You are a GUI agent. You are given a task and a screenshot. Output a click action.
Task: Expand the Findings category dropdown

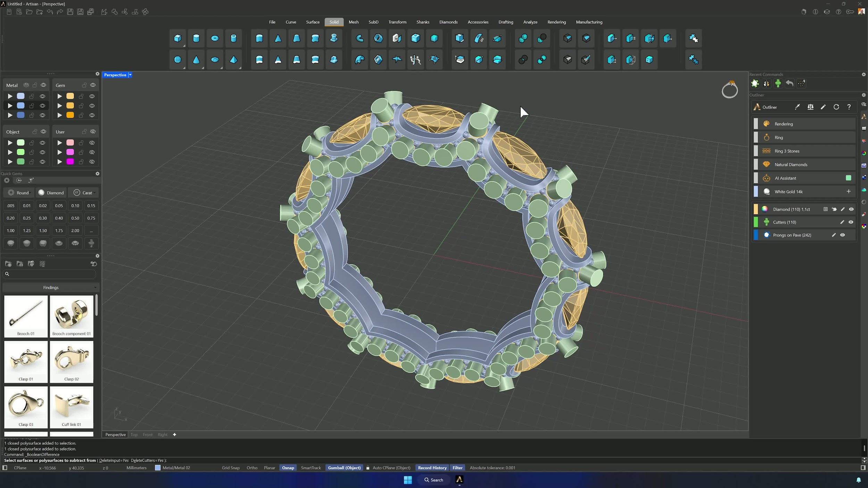point(51,287)
